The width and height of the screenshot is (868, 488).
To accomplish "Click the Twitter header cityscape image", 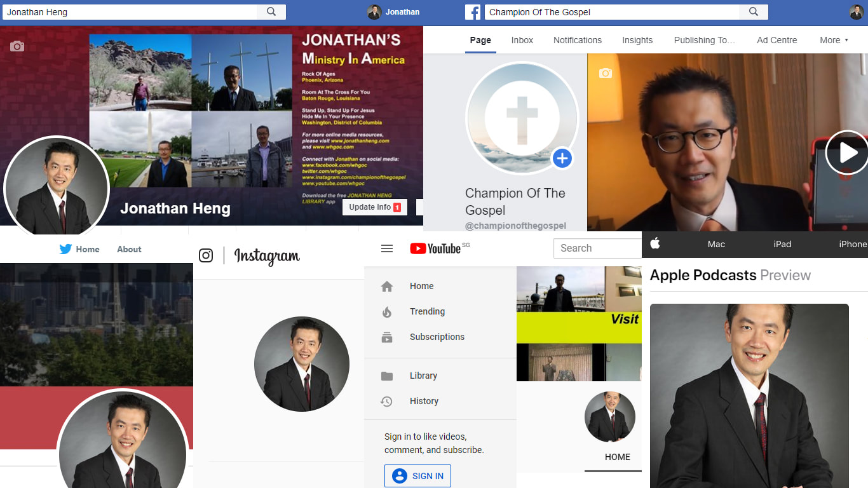I will coord(97,324).
